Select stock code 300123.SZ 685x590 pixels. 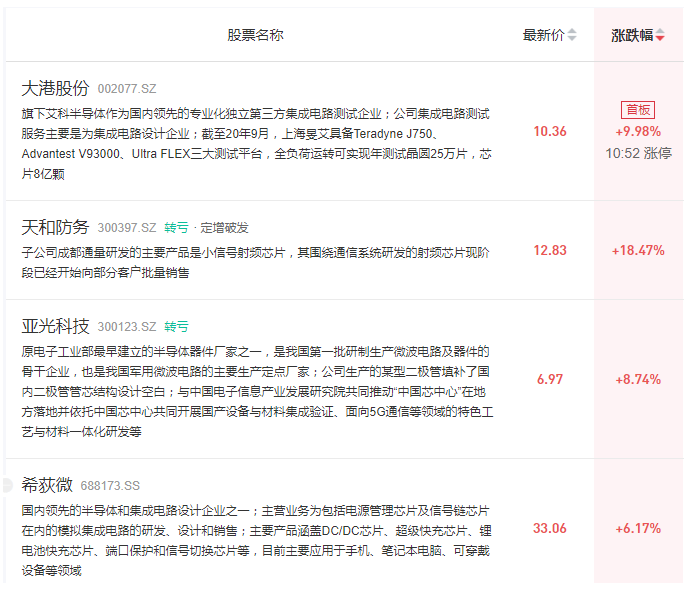click(127, 327)
